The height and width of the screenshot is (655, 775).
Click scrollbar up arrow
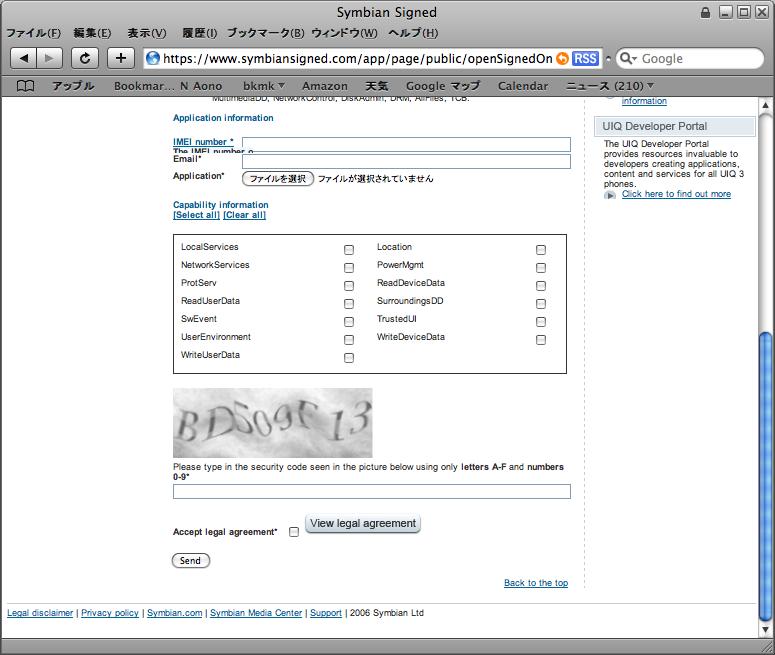tap(765, 105)
